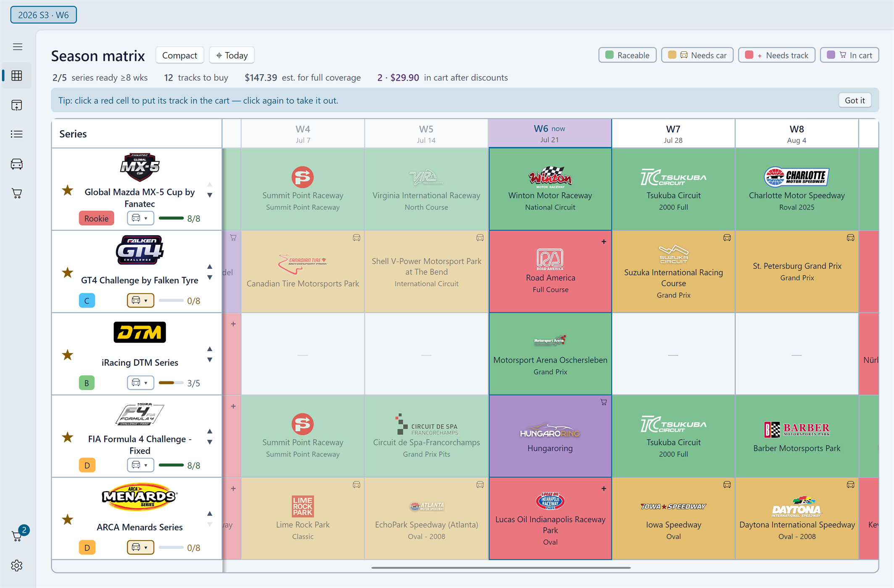894x588 pixels.
Task: Add Lucas Oil Indianapolis Raceway Park to cart
Action: 550,518
